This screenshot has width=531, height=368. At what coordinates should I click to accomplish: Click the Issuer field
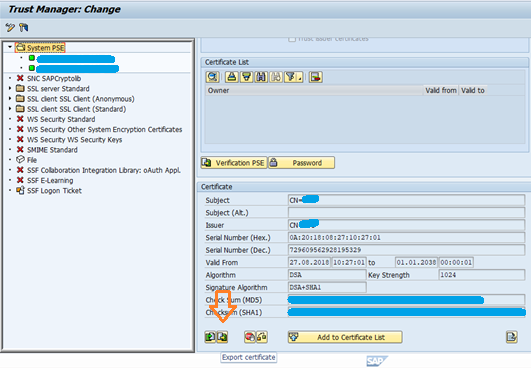pos(406,225)
